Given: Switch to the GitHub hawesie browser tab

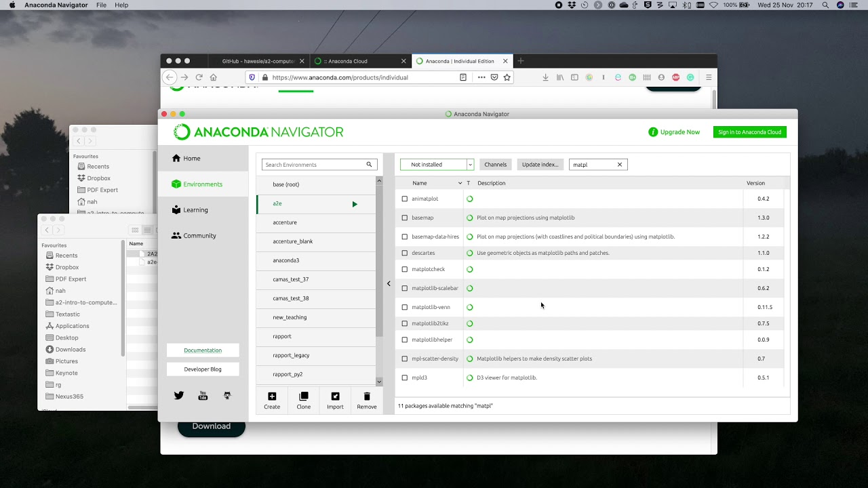Looking at the screenshot, I should click(x=257, y=61).
